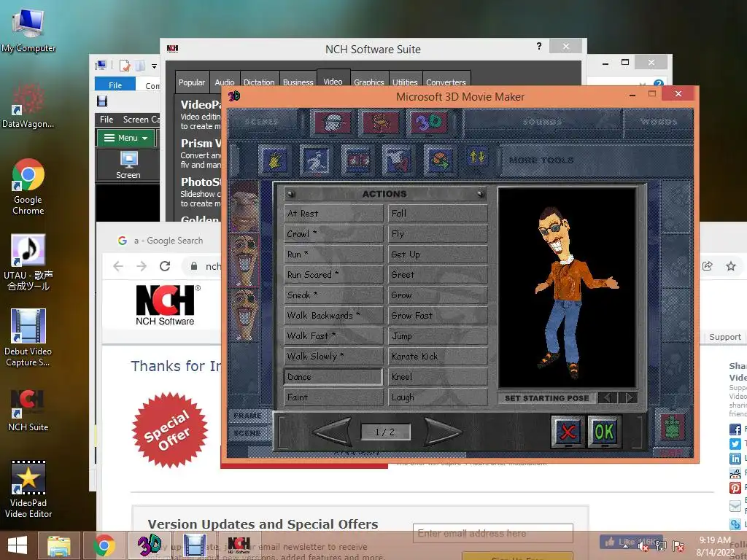Share on Facebook icon on NCH page

click(735, 429)
